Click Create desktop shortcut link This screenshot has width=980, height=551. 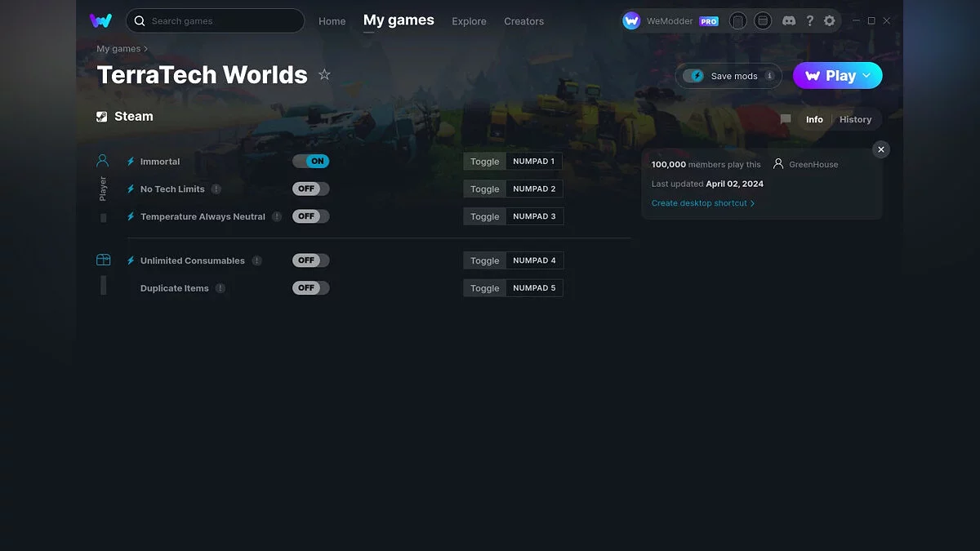point(703,202)
